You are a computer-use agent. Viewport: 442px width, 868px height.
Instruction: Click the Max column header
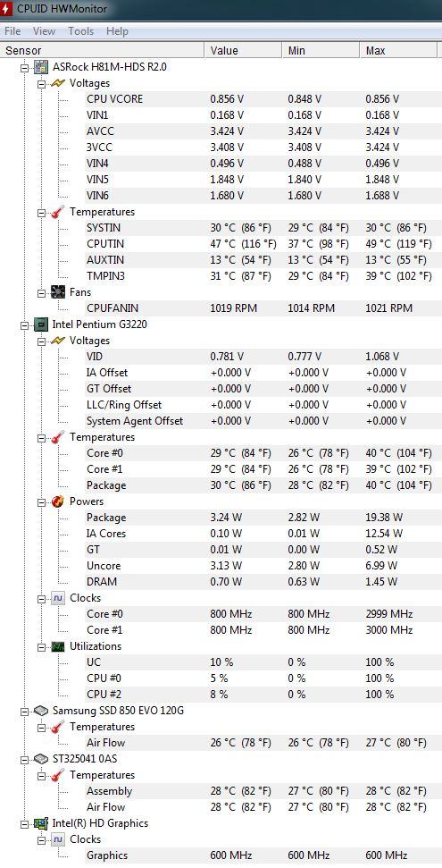click(x=398, y=50)
